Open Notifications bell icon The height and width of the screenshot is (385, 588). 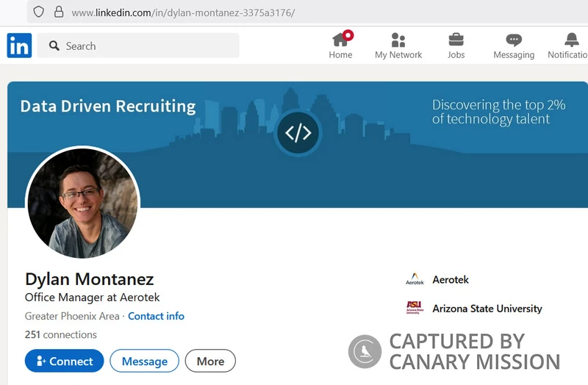click(572, 40)
